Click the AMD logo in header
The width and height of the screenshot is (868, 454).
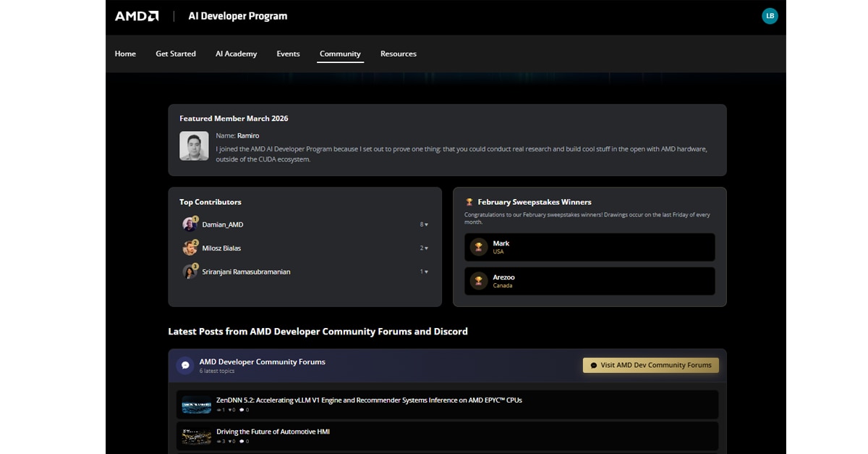tap(137, 16)
